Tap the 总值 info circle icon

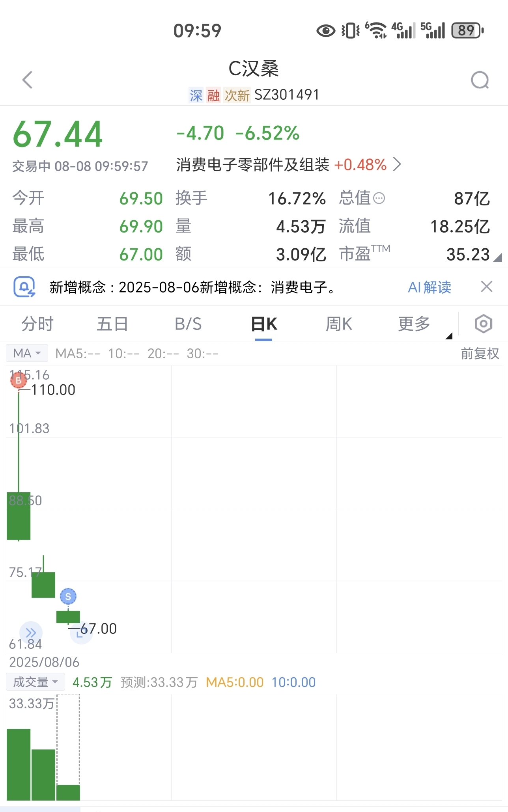(x=379, y=198)
